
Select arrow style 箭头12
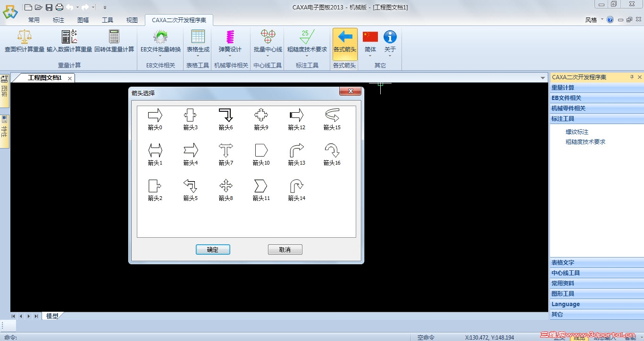pyautogui.click(x=296, y=119)
